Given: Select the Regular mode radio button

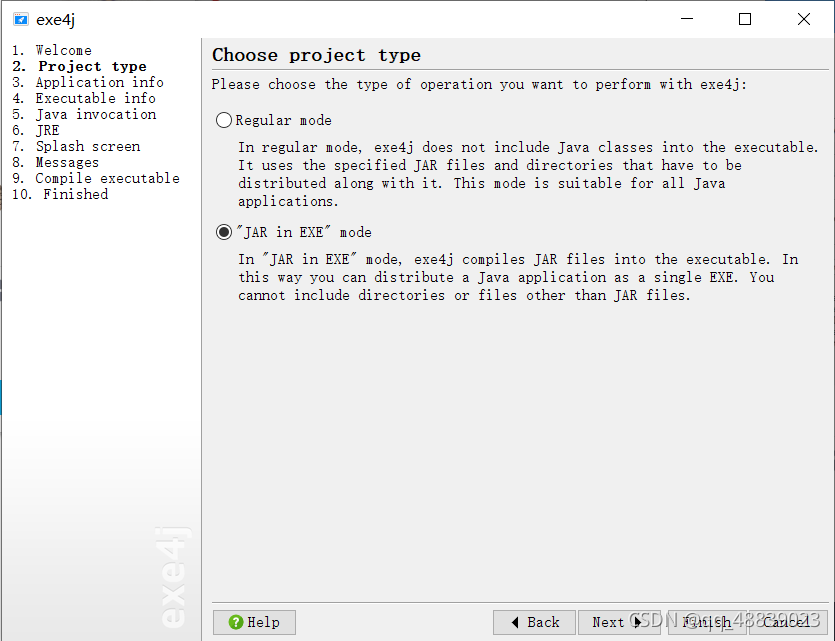Looking at the screenshot, I should (x=224, y=120).
